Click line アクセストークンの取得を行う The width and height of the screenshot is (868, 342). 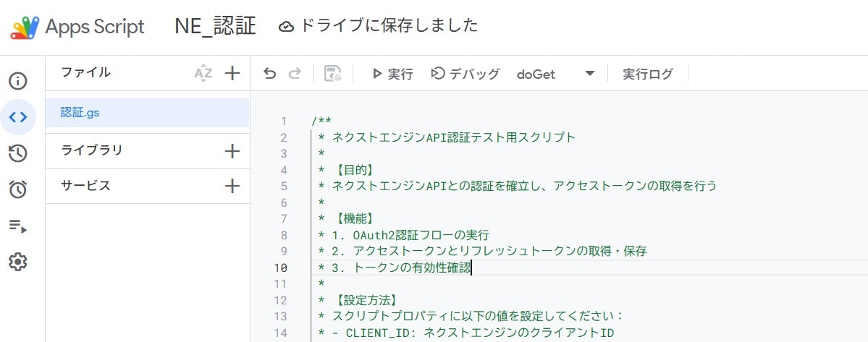(518, 187)
